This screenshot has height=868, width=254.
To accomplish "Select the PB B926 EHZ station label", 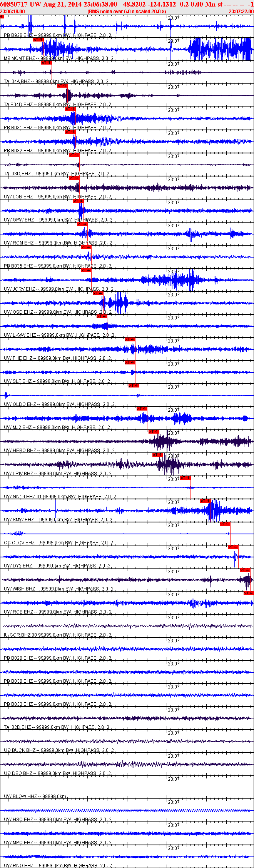I will (58, 35).
